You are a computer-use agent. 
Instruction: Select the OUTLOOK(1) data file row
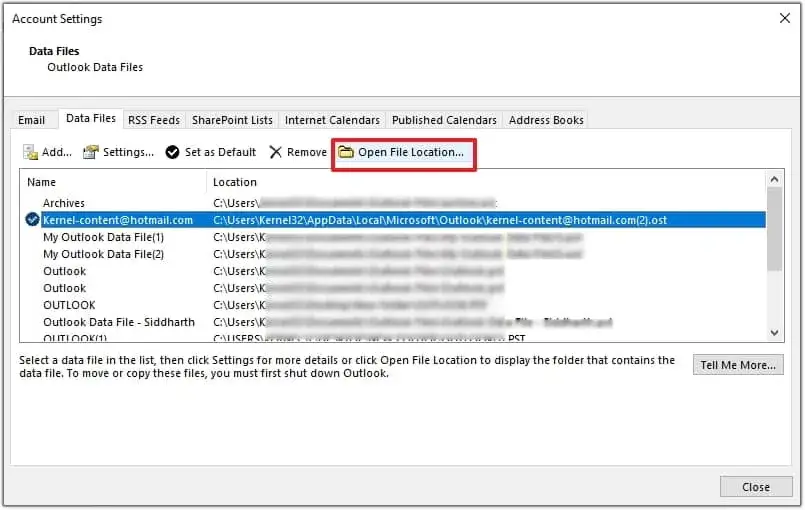(x=393, y=337)
